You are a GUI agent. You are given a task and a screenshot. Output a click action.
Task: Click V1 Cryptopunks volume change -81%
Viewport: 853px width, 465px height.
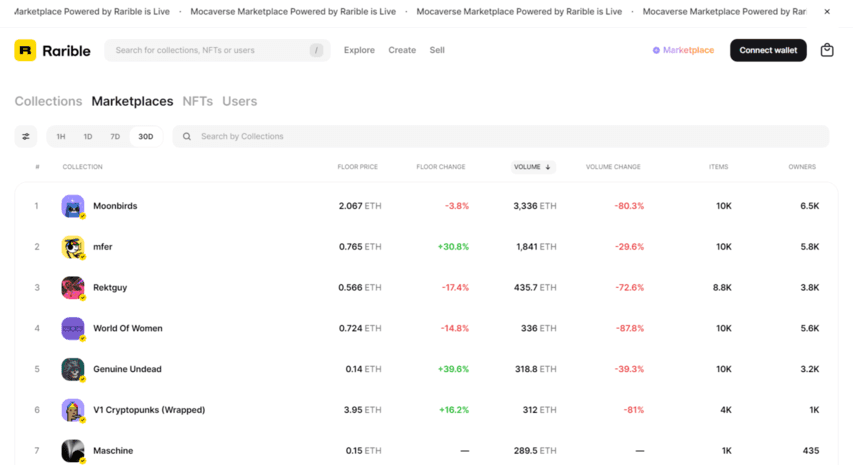point(633,410)
